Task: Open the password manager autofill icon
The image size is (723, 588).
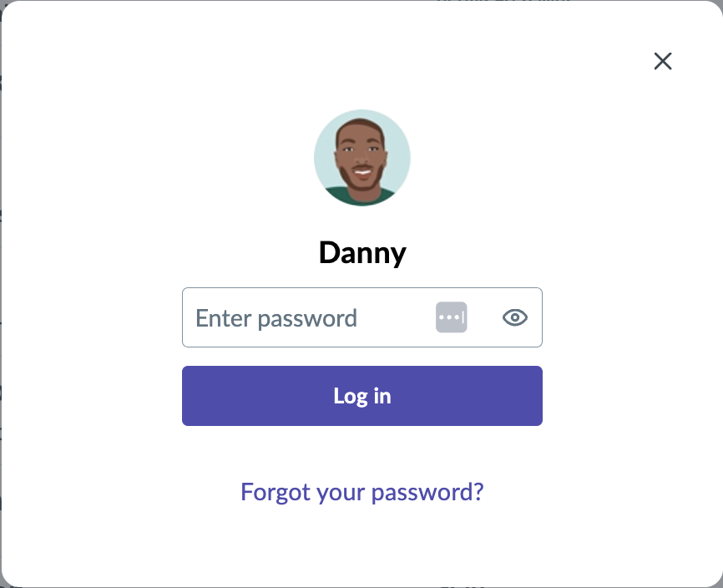Action: pos(451,317)
